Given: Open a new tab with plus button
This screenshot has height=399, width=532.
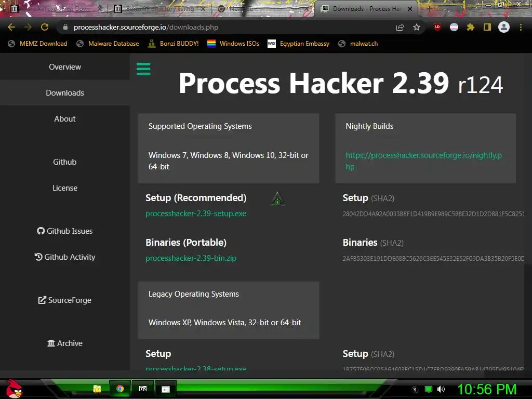Looking at the screenshot, I should (429, 9).
